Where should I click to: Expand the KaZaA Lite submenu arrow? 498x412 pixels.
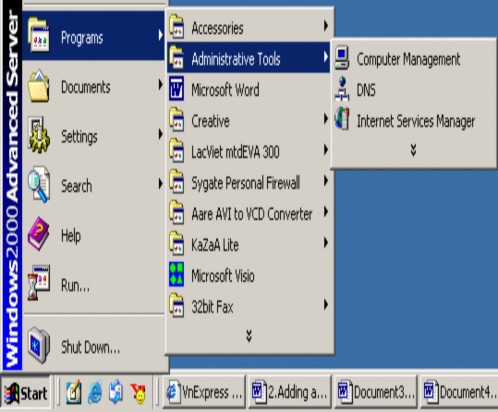click(x=325, y=243)
